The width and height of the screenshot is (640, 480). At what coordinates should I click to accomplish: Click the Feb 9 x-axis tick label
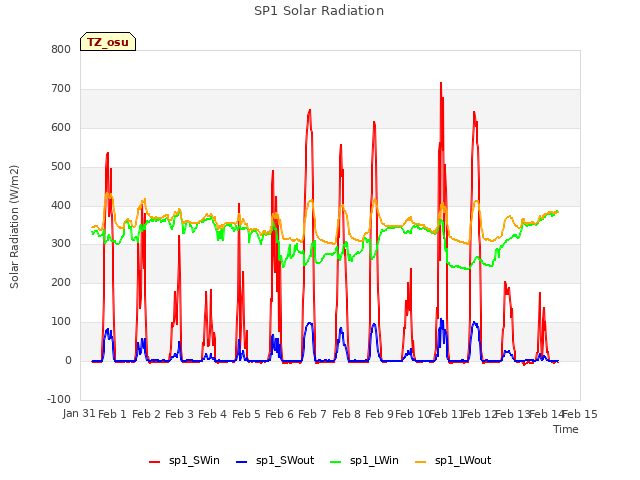coord(379,414)
